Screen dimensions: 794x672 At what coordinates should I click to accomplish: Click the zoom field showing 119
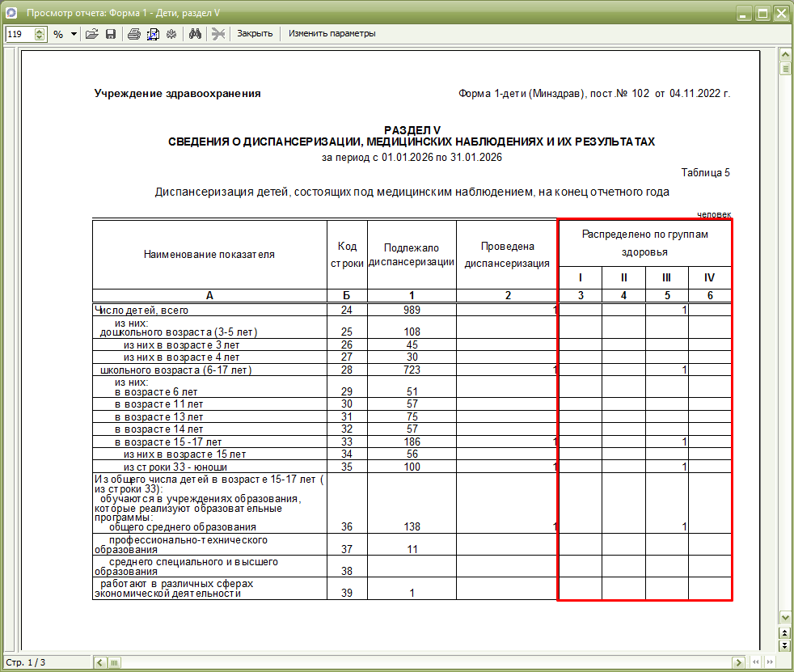[x=19, y=34]
